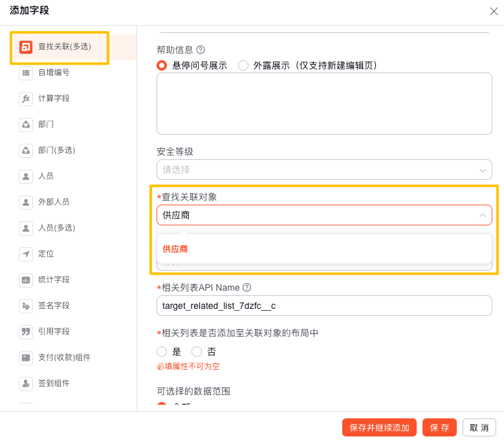Click the 支付(收款)组件 card icon

click(26, 357)
